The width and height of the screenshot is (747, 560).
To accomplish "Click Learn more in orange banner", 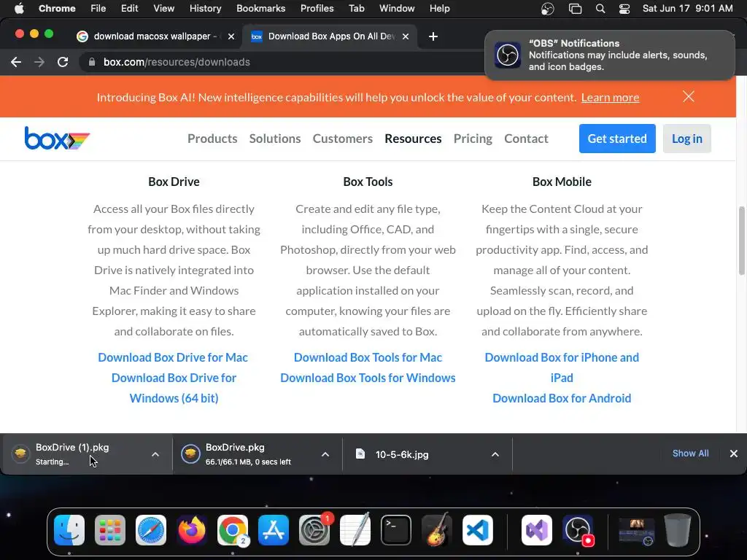I will click(610, 97).
